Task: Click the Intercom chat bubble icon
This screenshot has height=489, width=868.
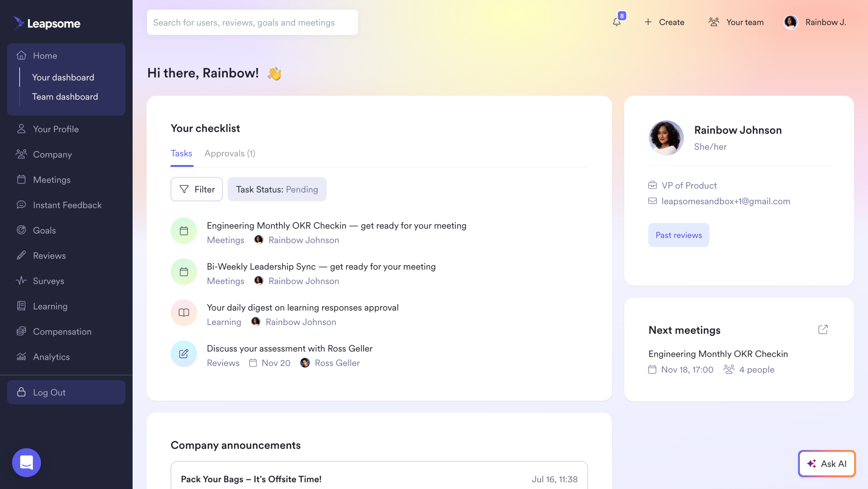Action: coord(26,463)
